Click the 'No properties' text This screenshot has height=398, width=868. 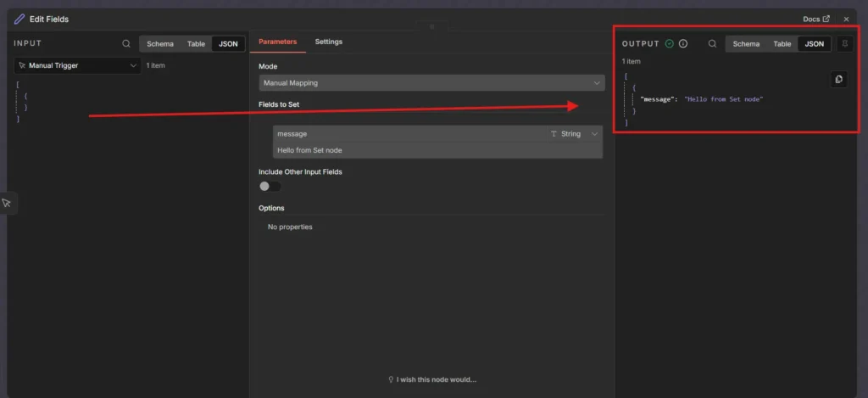click(x=290, y=227)
